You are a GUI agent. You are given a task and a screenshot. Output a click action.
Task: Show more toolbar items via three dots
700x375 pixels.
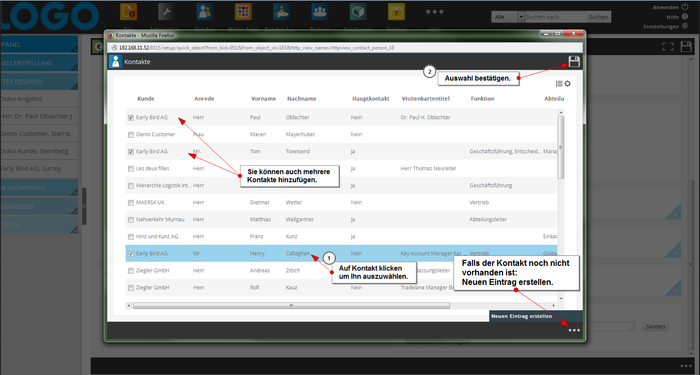434,12
